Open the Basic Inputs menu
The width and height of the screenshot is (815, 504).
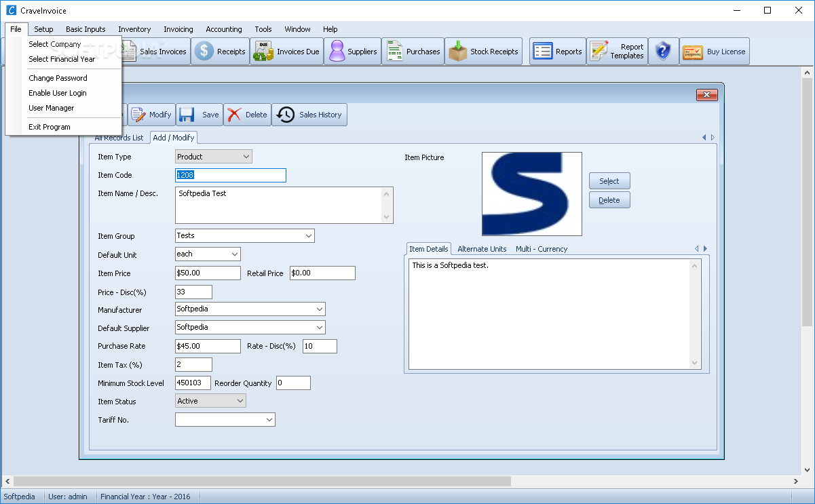pyautogui.click(x=86, y=29)
